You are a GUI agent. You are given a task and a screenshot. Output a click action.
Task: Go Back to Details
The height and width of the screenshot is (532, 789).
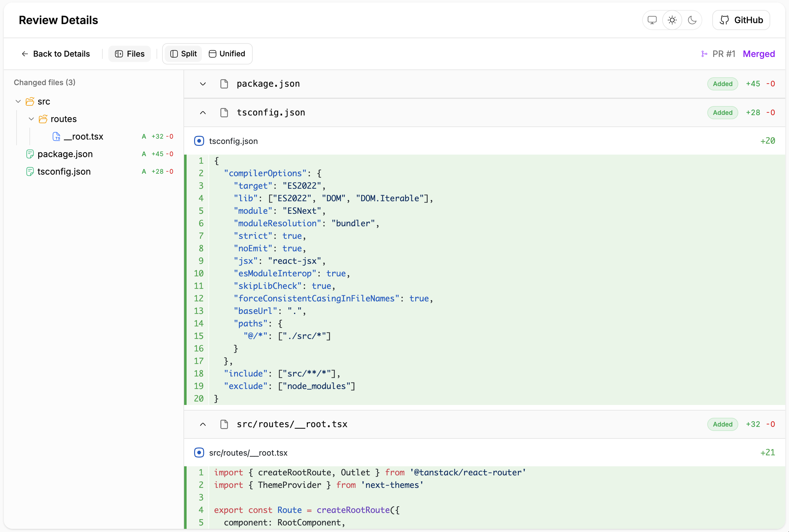56,54
